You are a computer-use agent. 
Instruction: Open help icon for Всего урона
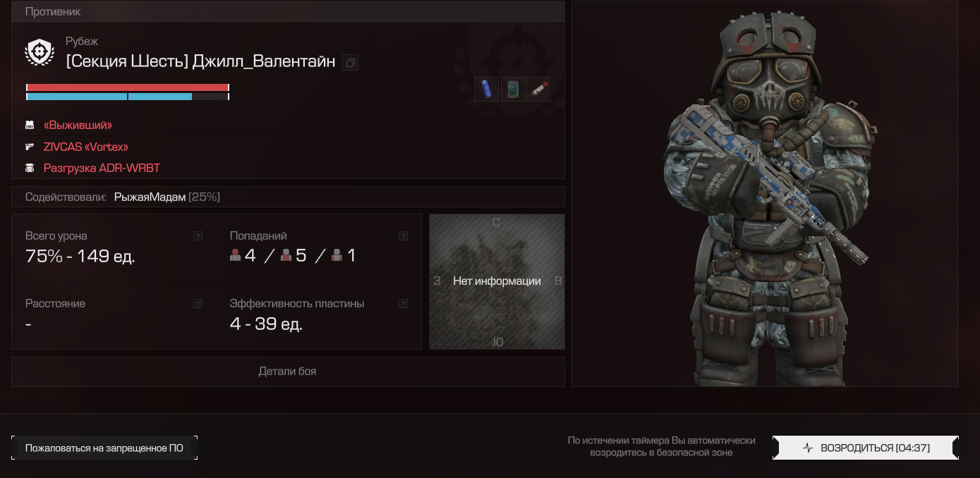[x=198, y=236]
